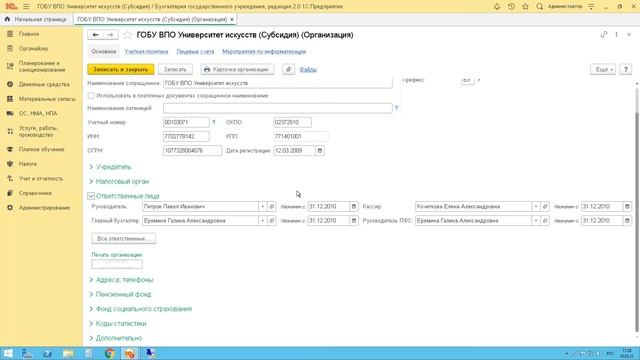The width and height of the screenshot is (640, 360).
Task: Open Справочники sidebar section
Action: point(35,193)
